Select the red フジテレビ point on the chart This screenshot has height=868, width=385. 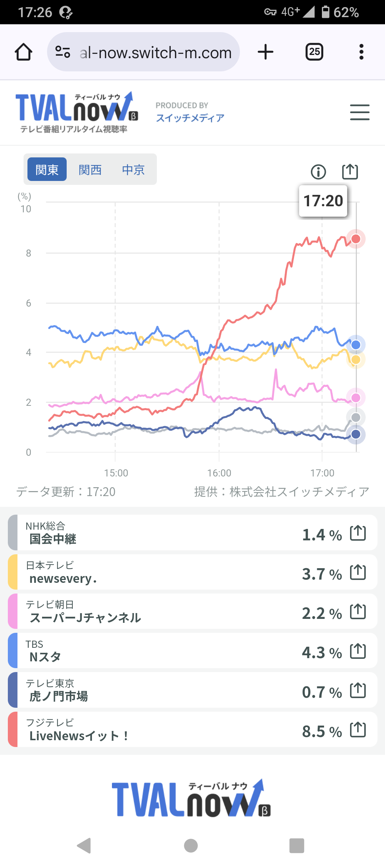coord(356,239)
